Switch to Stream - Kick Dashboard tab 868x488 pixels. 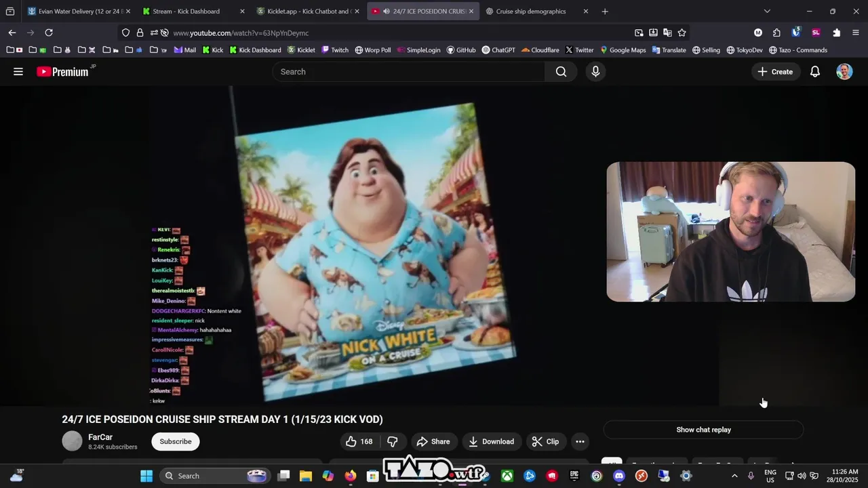click(193, 12)
